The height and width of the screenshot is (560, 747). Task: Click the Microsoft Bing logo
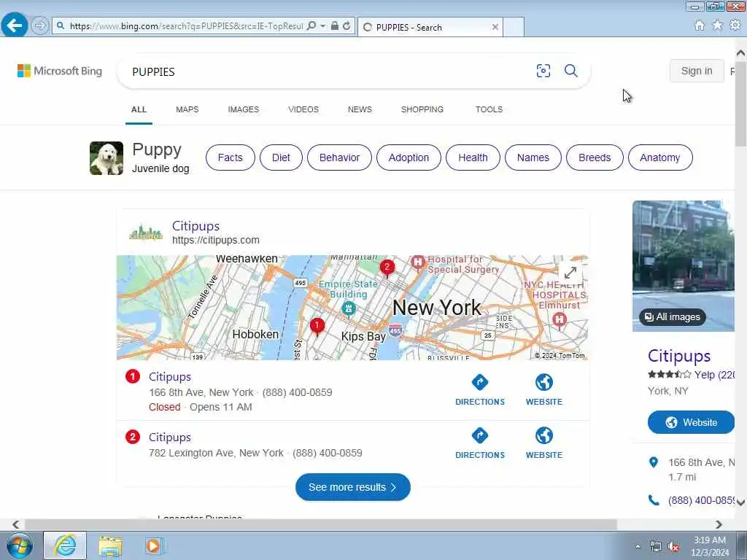click(60, 71)
